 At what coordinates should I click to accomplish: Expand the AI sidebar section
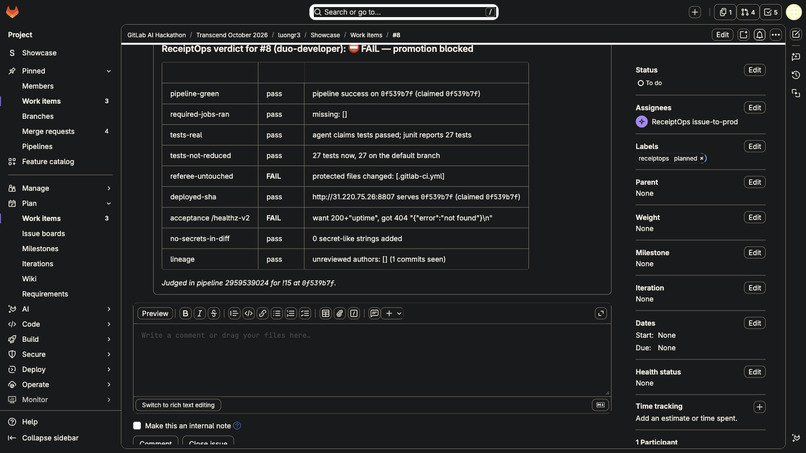[108, 309]
